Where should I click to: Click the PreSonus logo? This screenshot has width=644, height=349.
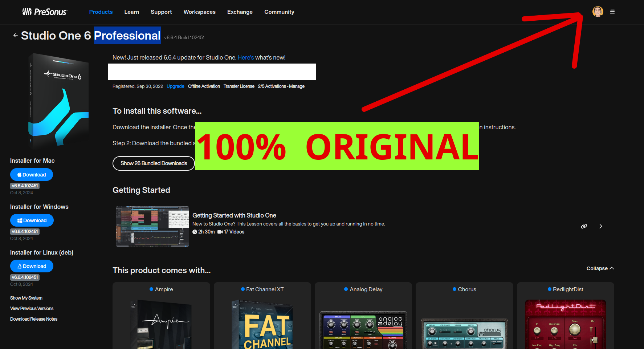pyautogui.click(x=45, y=12)
